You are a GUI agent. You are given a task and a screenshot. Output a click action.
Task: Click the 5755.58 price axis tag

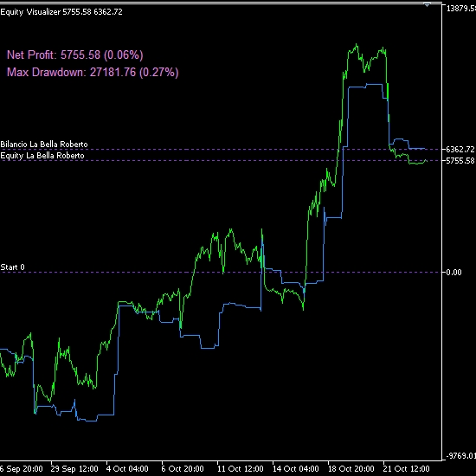[x=460, y=161]
